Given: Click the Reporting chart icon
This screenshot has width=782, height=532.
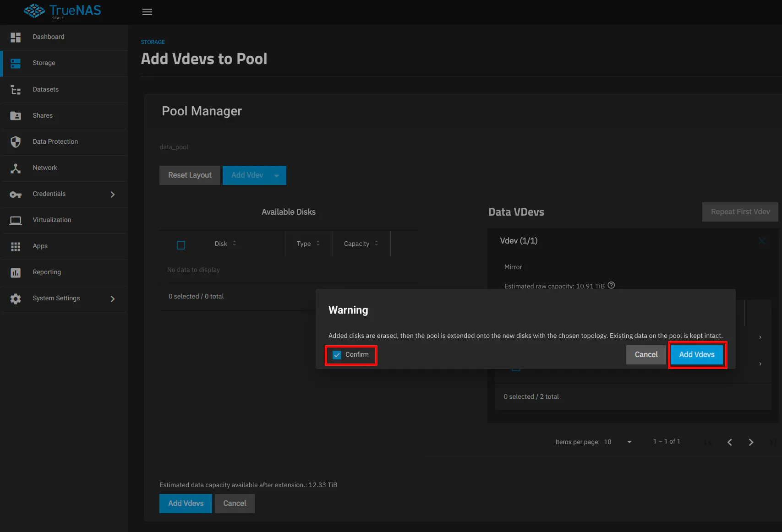Looking at the screenshot, I should tap(16, 272).
